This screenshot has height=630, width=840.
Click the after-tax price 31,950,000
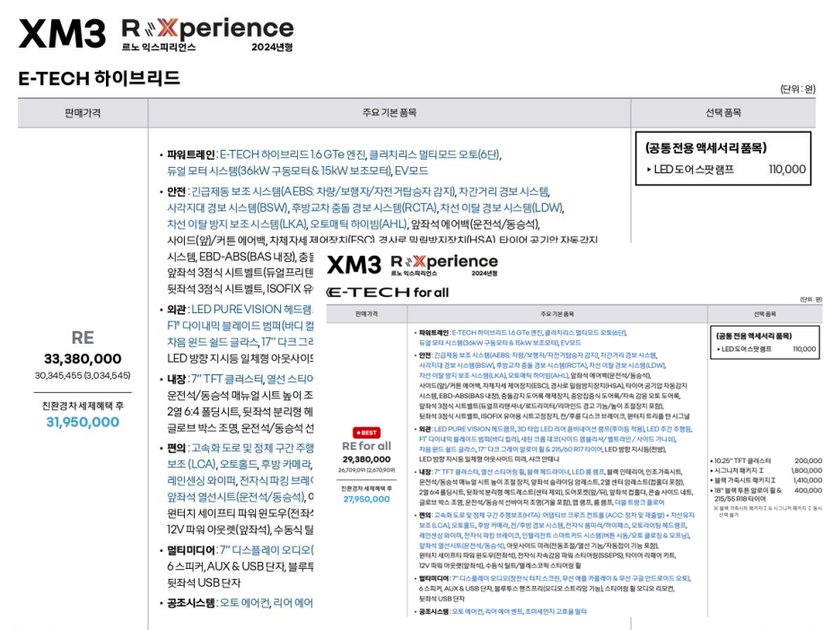83,422
